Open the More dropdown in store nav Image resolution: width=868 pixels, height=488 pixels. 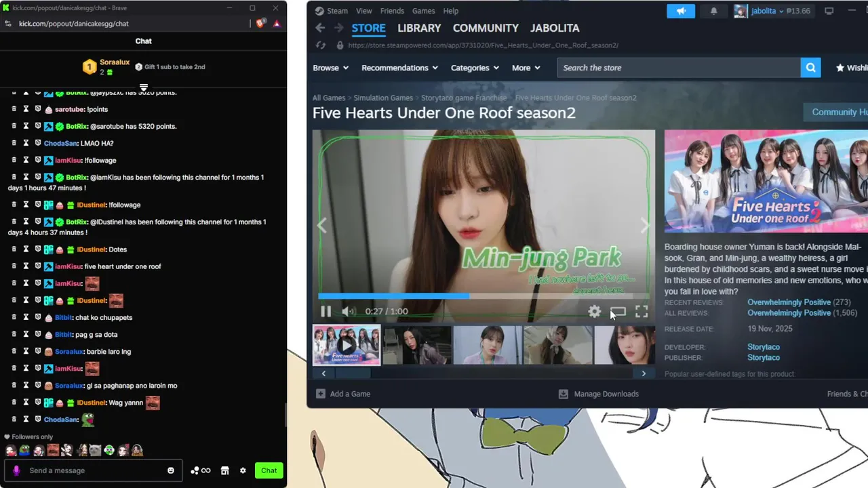526,68
